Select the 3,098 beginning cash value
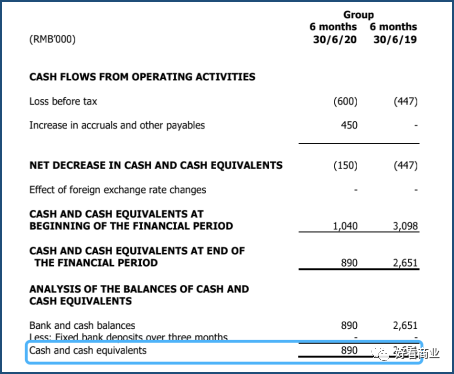The height and width of the screenshot is (374, 454). (x=405, y=226)
